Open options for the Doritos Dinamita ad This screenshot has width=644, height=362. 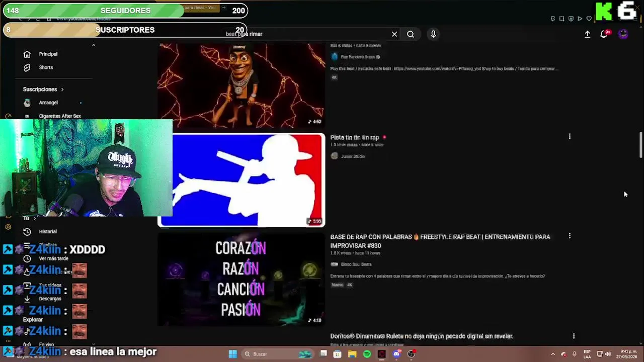[x=574, y=336]
